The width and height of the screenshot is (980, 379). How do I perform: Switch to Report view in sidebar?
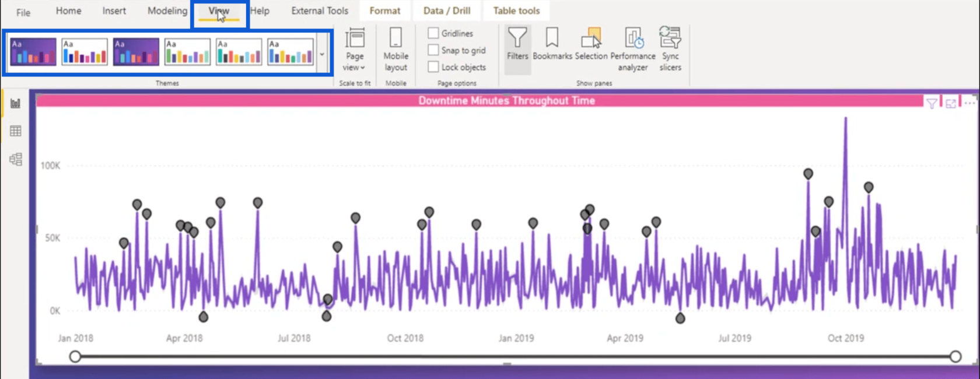[16, 104]
